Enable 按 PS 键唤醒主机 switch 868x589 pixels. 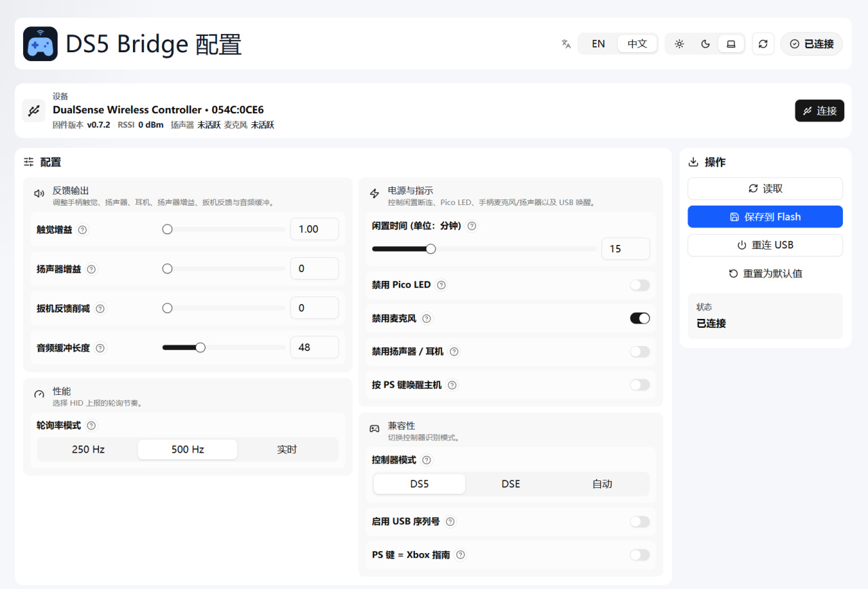[x=639, y=385]
